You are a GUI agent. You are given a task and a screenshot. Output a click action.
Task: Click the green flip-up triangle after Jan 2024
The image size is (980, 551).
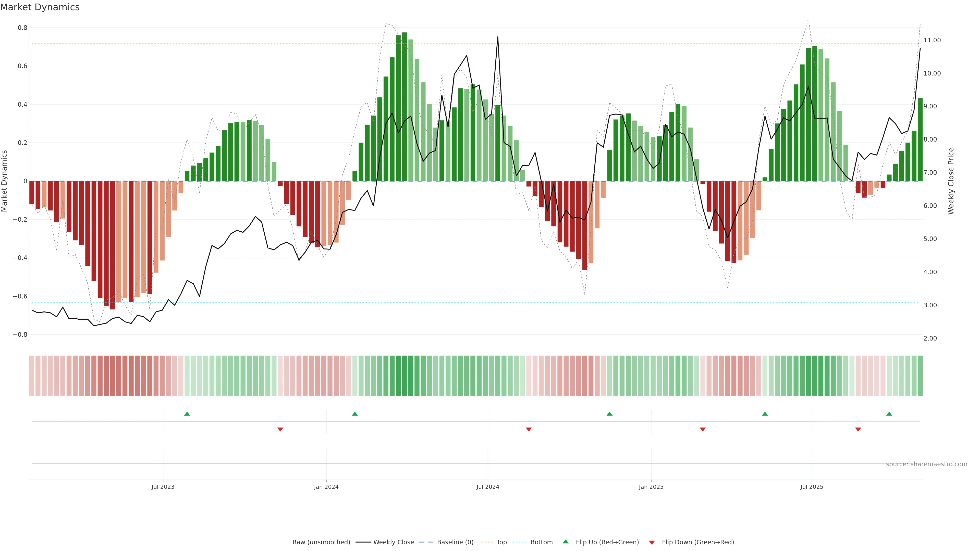tap(354, 414)
